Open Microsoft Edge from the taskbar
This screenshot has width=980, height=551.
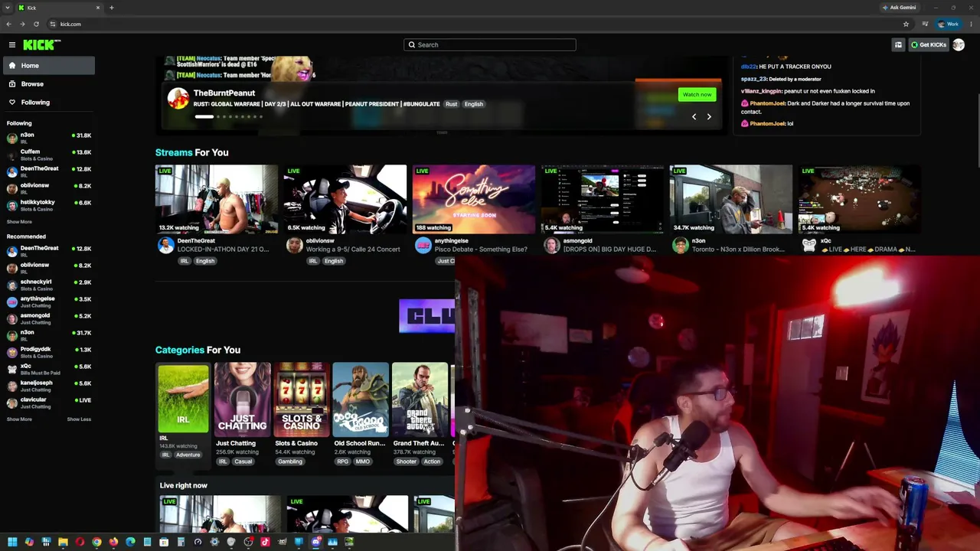(x=130, y=542)
